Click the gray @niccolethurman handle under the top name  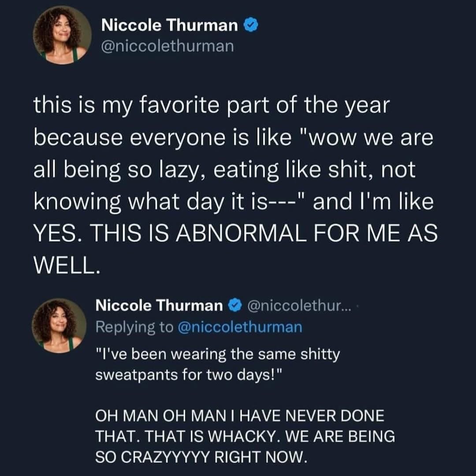click(x=167, y=46)
